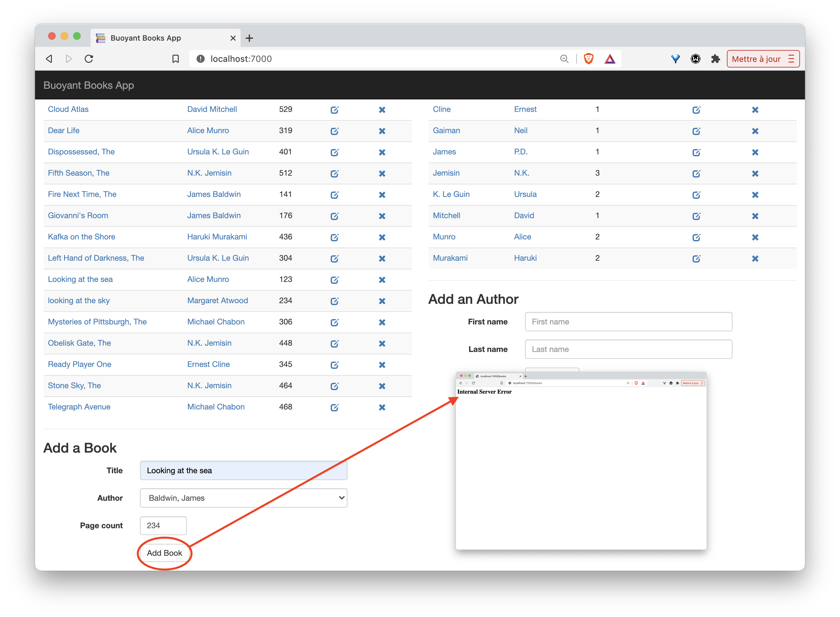Open the Stone Sky, The link
Screen dimensions: 840x617
pos(74,385)
